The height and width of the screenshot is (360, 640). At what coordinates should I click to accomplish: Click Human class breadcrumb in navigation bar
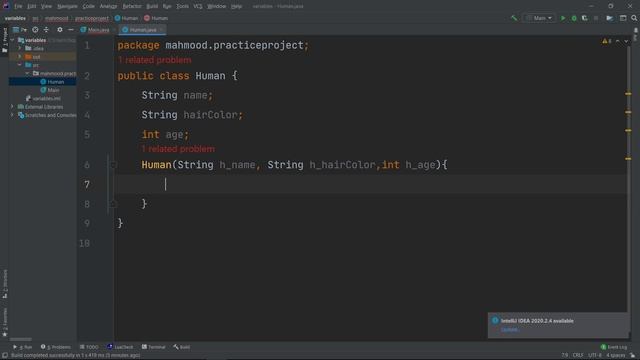click(x=126, y=18)
